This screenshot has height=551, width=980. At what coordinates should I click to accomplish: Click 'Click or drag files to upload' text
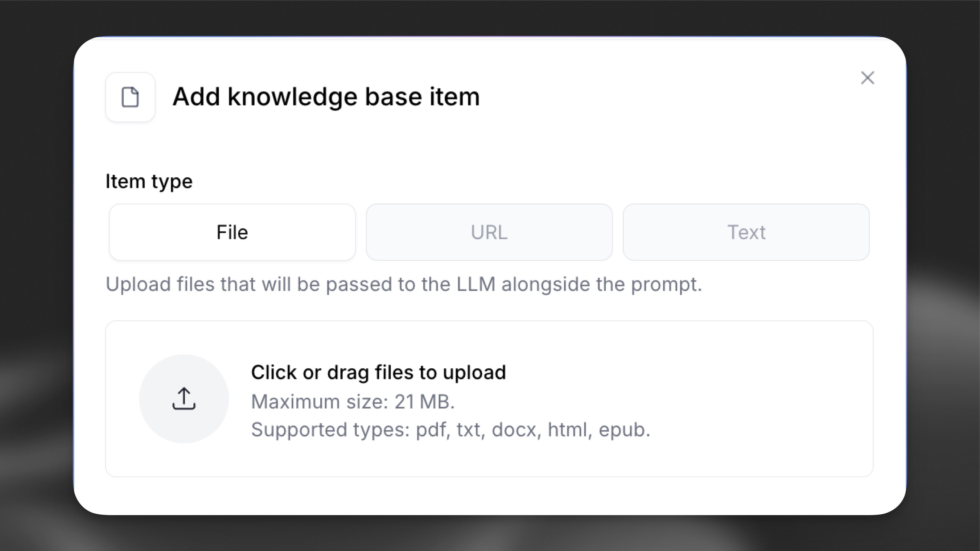pos(378,372)
